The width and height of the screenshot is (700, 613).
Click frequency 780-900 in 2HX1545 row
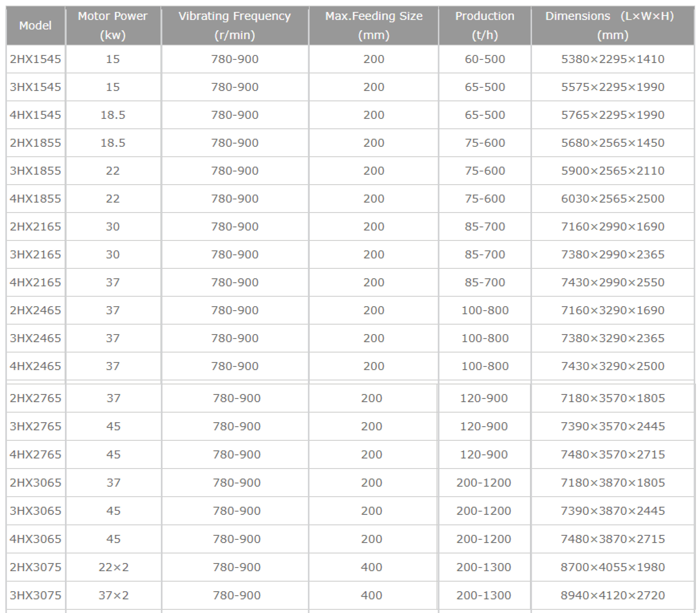coord(234,59)
